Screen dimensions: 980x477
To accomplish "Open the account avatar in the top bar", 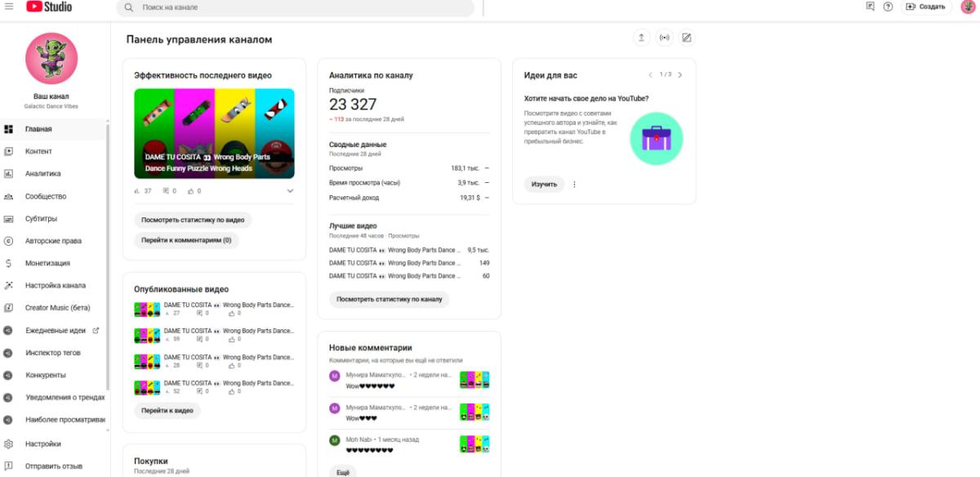I will coord(968,7).
